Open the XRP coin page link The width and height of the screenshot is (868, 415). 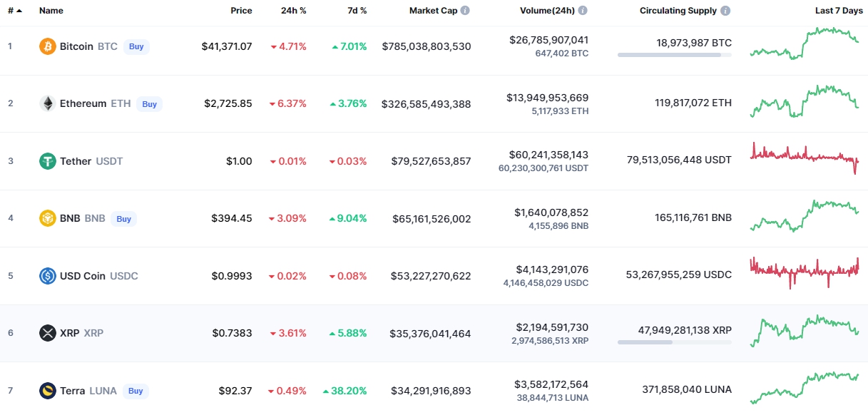[70, 333]
